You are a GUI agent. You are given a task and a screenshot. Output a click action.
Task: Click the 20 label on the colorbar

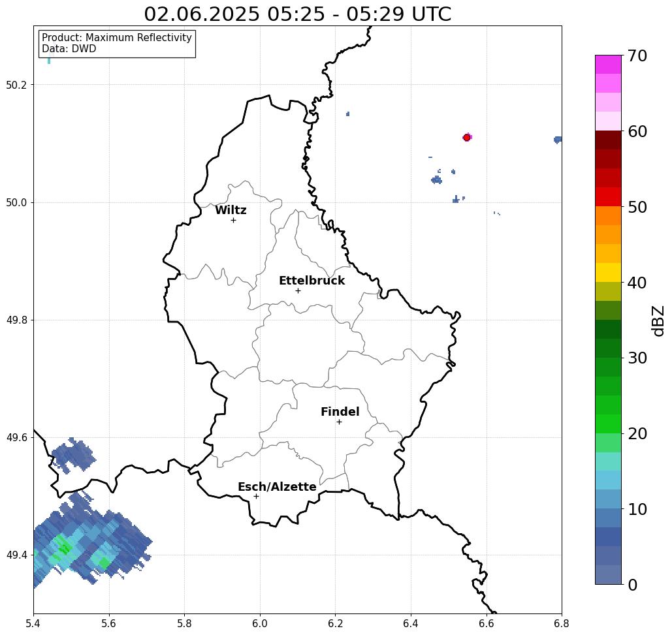(x=637, y=433)
